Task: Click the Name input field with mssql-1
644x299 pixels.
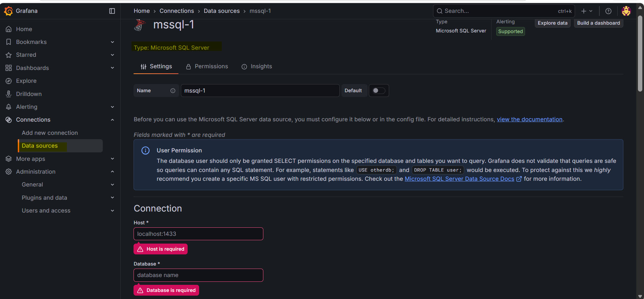Action: point(260,91)
